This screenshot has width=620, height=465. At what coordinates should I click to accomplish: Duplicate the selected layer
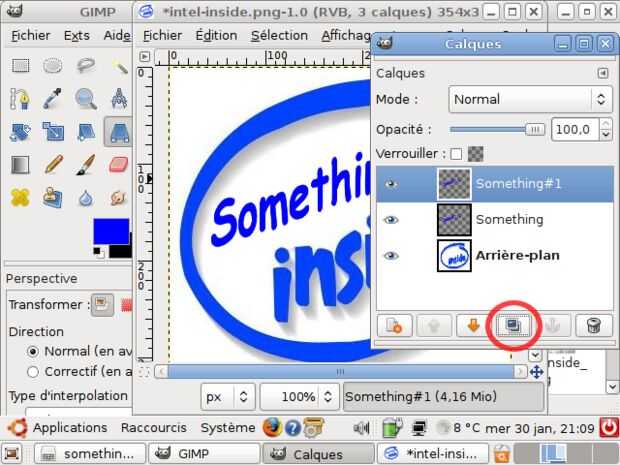pyautogui.click(x=513, y=325)
